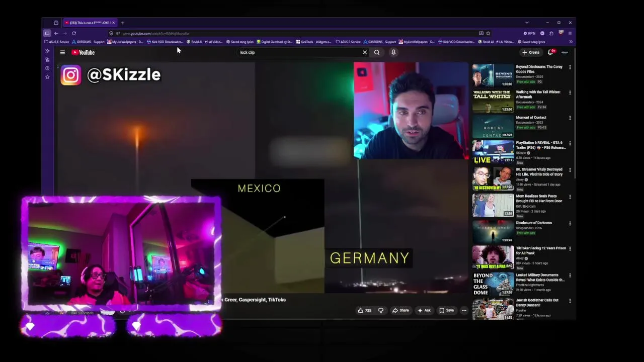The height and width of the screenshot is (362, 644).
Task: Open 'Beyond Disclosure: The Corey Goode Files' video
Action: (539, 69)
